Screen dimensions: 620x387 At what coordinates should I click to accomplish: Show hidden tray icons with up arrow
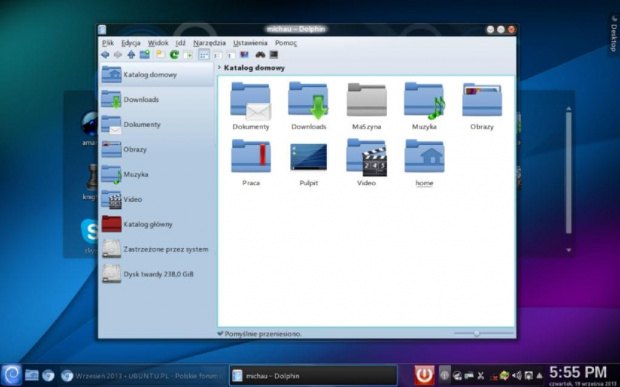click(539, 376)
